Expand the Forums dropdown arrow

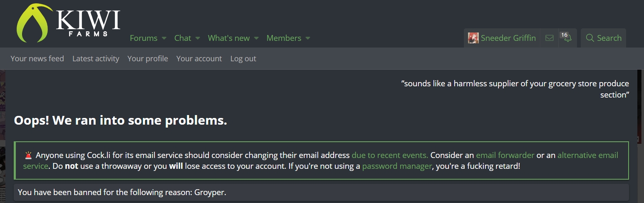(164, 38)
